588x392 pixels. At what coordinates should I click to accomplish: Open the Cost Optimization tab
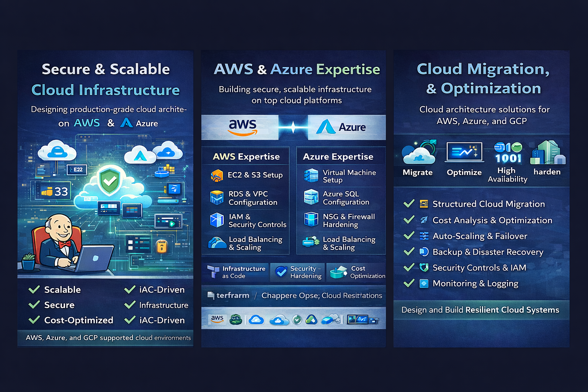coord(357,272)
